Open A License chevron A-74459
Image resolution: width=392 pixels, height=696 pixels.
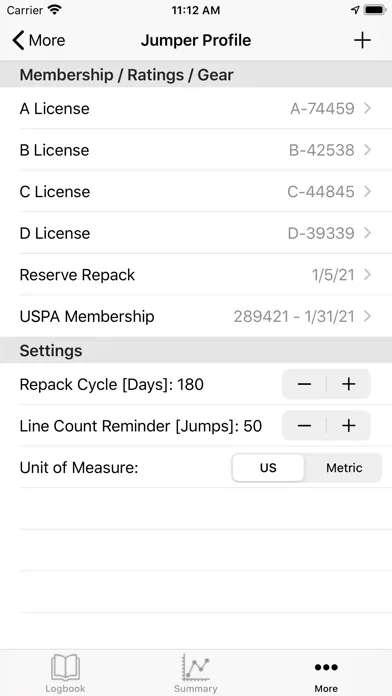(196, 108)
